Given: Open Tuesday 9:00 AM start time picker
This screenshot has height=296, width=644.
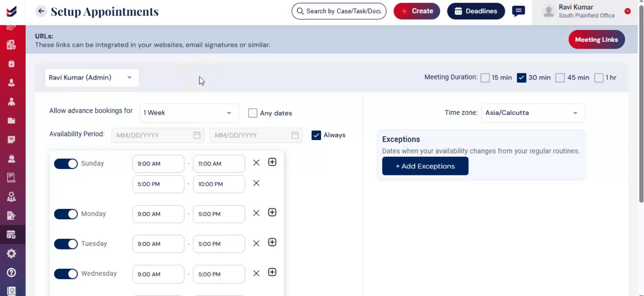Looking at the screenshot, I should point(158,244).
